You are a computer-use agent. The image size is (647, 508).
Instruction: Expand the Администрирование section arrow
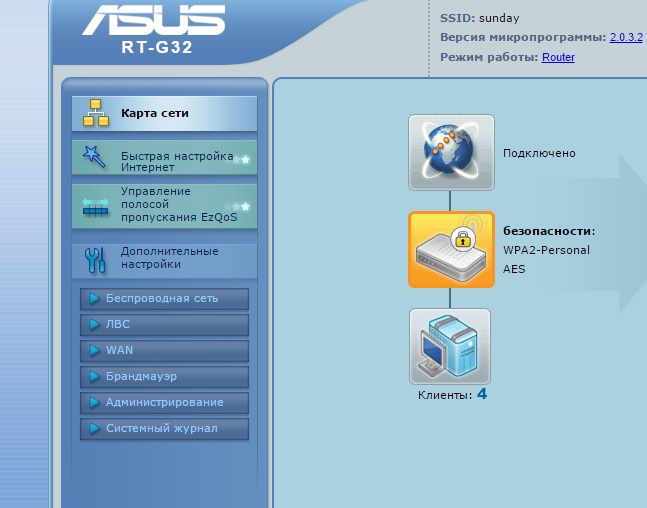click(94, 402)
